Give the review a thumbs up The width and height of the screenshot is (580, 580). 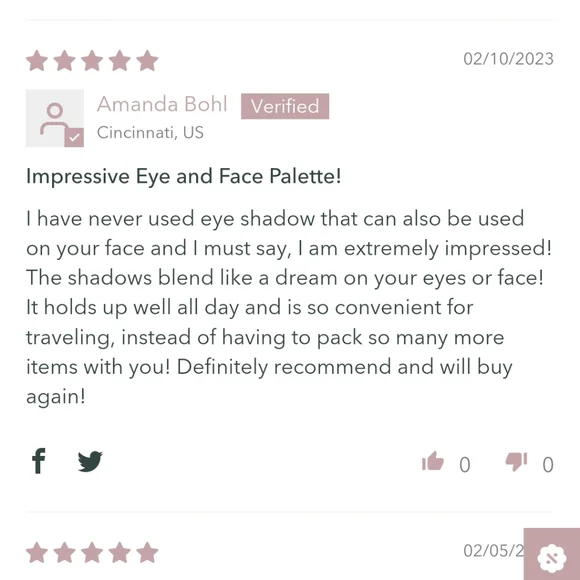pyautogui.click(x=432, y=461)
